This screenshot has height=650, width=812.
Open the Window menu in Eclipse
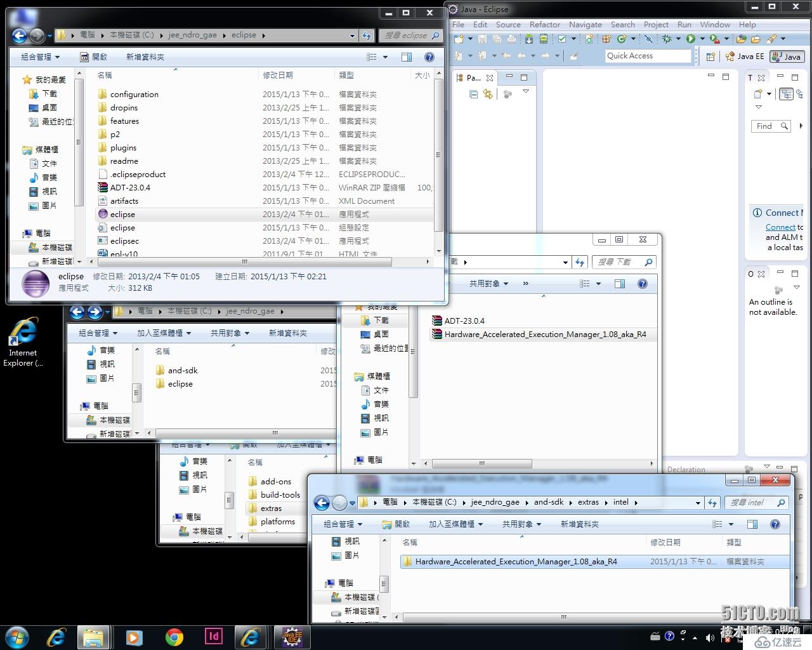pos(715,24)
